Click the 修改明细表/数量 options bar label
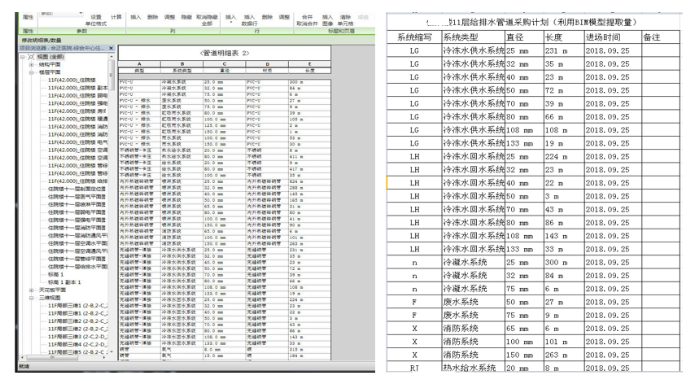The height and width of the screenshot is (381, 691). pyautogui.click(x=42, y=40)
